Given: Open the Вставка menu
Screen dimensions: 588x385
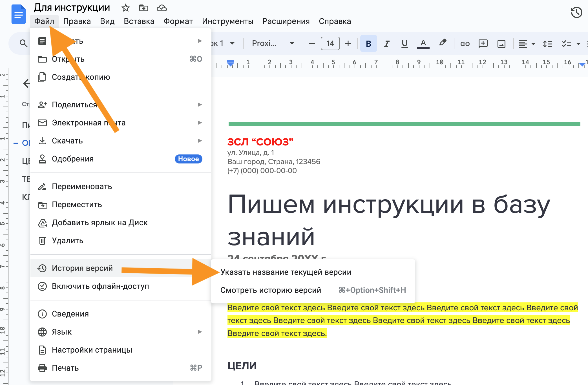Looking at the screenshot, I should 139,21.
